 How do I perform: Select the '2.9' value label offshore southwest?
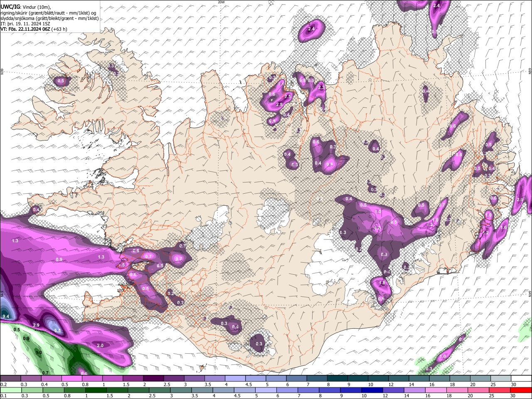(36, 325)
